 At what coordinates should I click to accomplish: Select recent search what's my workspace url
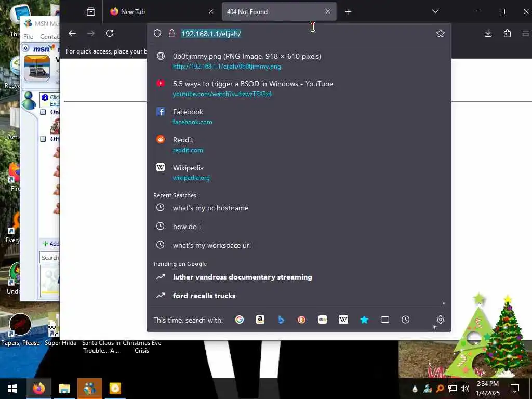click(x=299, y=245)
